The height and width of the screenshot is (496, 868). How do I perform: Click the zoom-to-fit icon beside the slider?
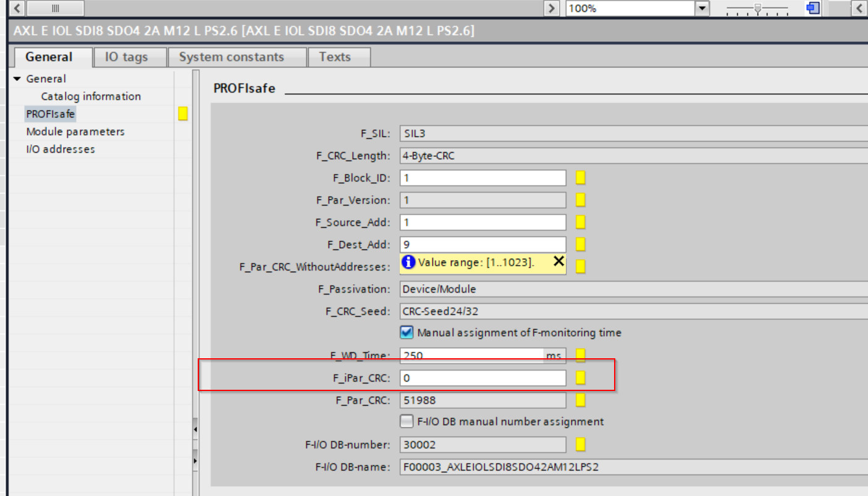[x=814, y=8]
